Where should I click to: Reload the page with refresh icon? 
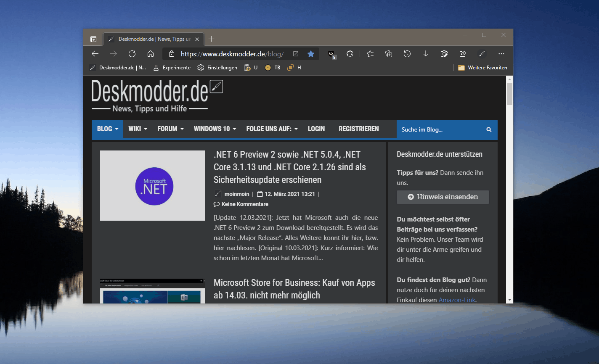[132, 54]
